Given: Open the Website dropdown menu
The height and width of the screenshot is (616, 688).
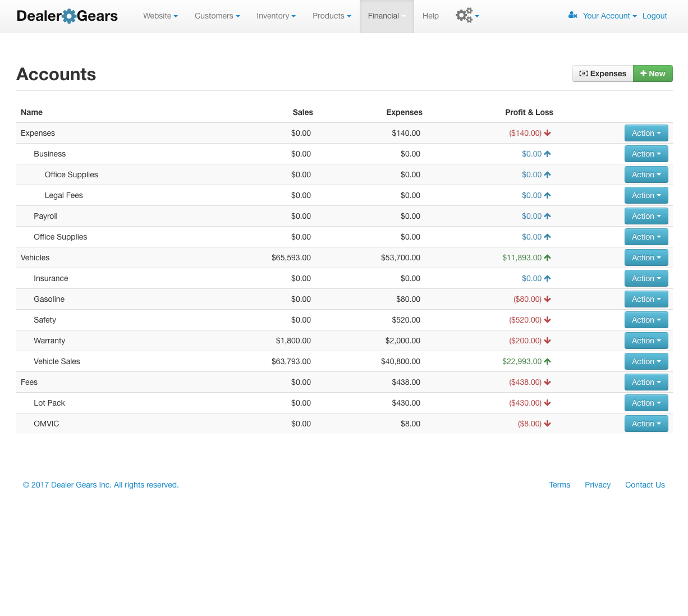Looking at the screenshot, I should 160,16.
